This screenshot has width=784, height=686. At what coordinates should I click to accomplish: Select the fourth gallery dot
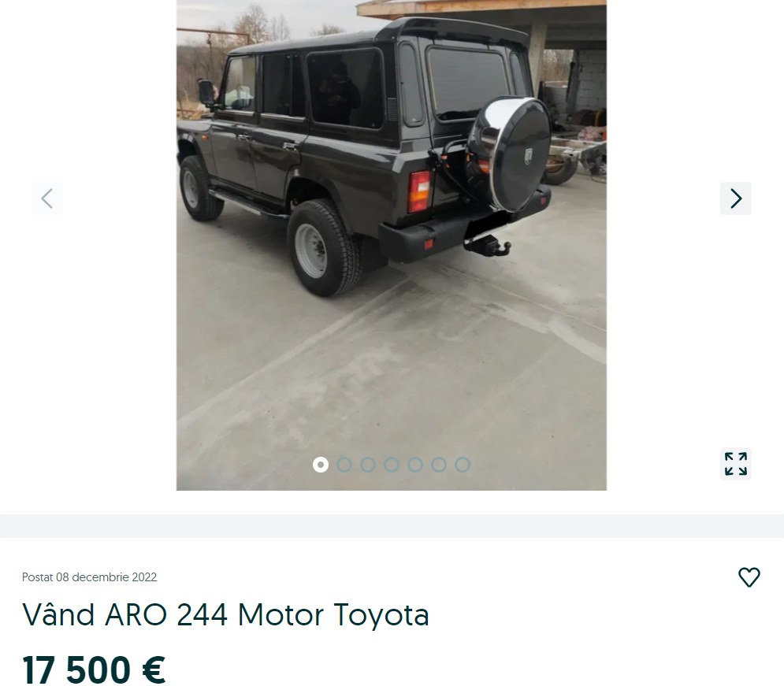[x=392, y=465]
